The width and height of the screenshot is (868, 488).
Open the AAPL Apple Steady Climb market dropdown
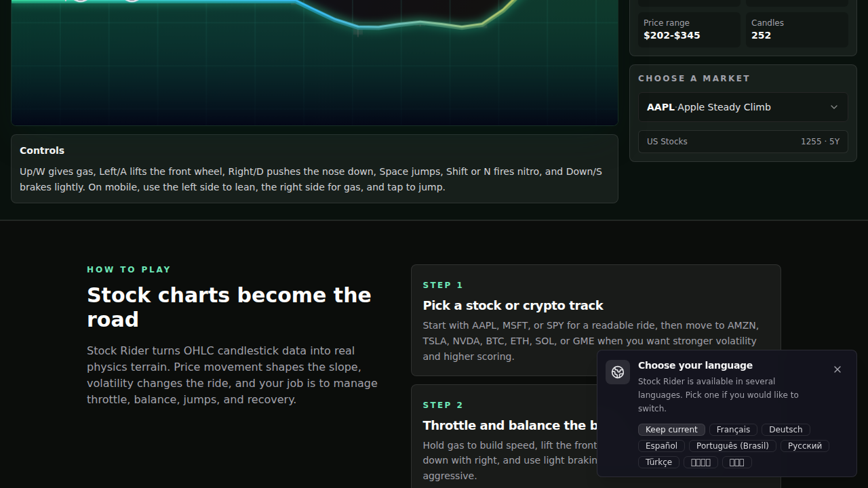click(x=743, y=107)
